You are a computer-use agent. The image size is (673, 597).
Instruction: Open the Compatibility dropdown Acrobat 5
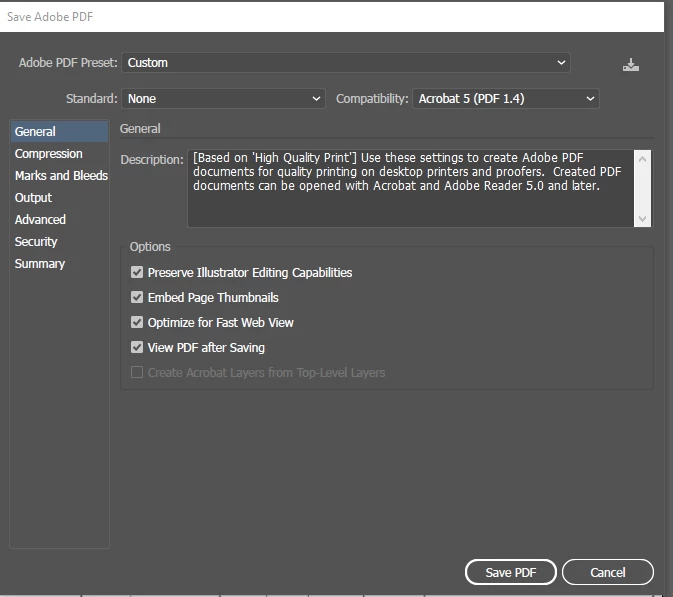click(506, 99)
